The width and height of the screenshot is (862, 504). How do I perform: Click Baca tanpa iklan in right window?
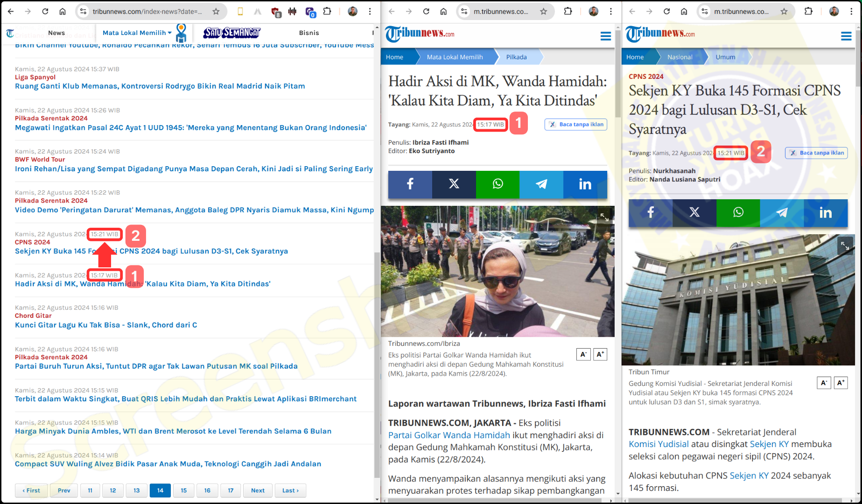[x=816, y=153]
